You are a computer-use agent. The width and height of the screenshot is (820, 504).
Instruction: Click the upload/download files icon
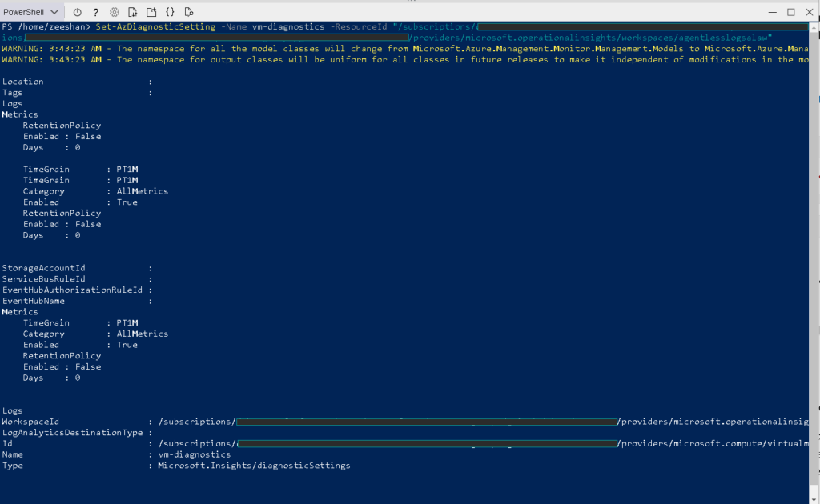133,12
